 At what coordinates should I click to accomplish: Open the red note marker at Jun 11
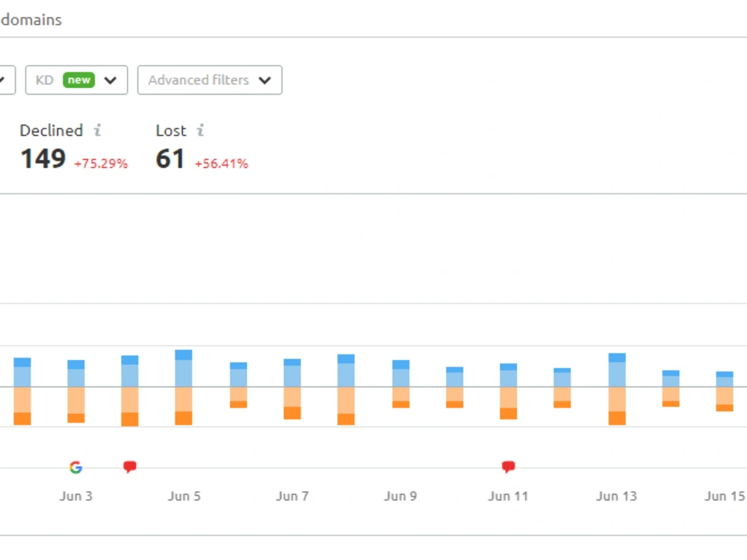[508, 467]
